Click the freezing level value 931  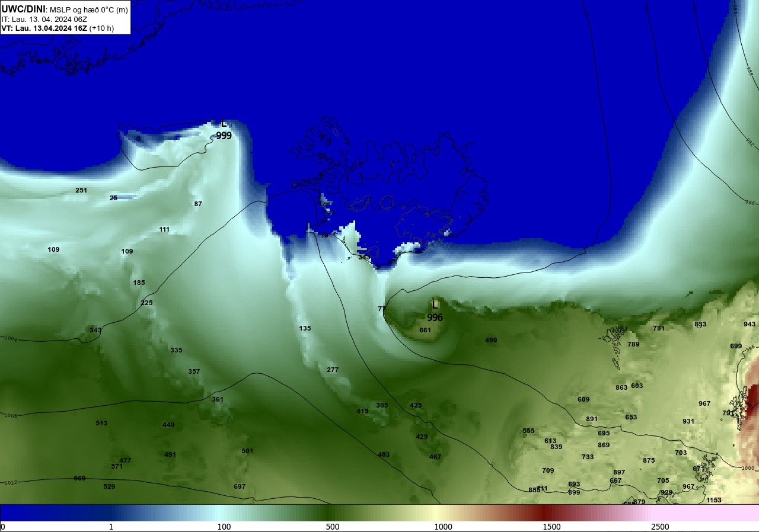coord(688,421)
